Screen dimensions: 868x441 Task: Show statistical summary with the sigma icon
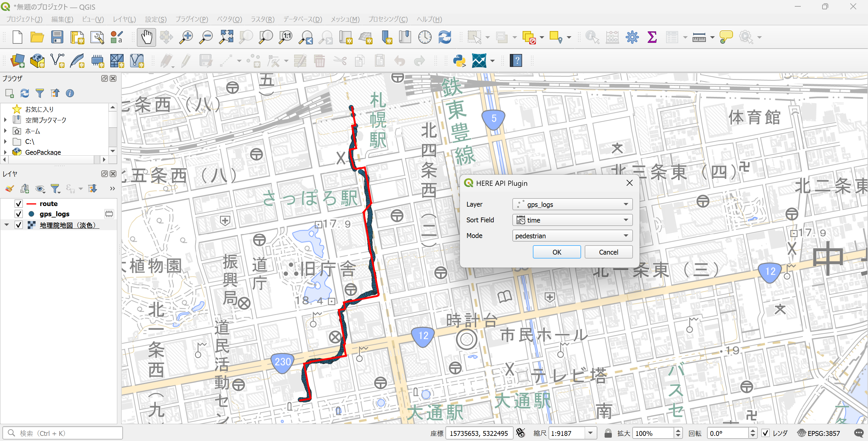point(652,37)
